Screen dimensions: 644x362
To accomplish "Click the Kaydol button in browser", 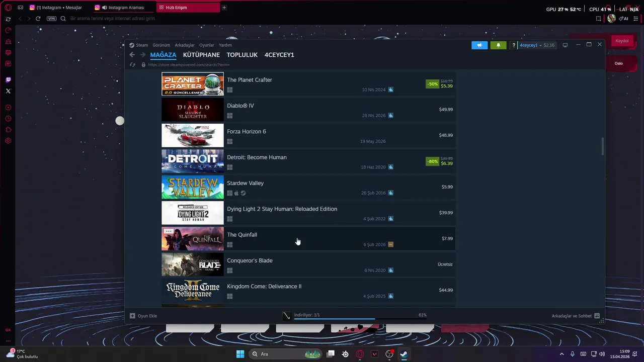I will (x=622, y=41).
